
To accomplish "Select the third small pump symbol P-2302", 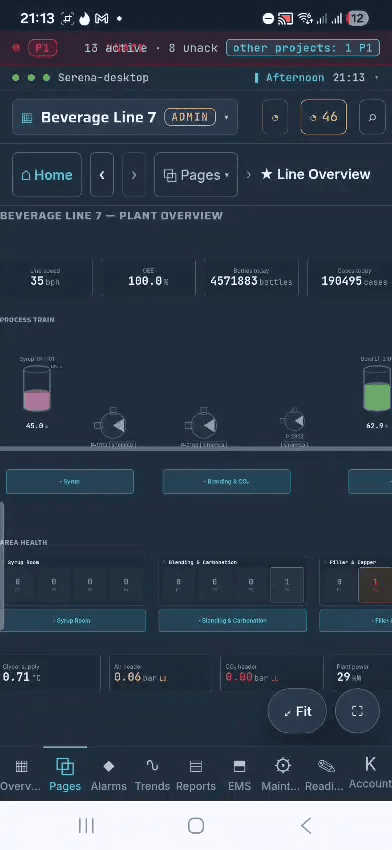I will tap(293, 420).
